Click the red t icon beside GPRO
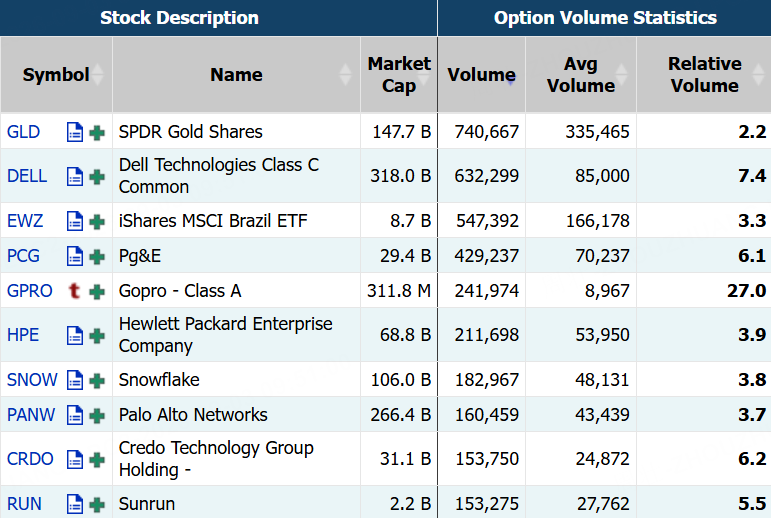The image size is (771, 518). [74, 291]
